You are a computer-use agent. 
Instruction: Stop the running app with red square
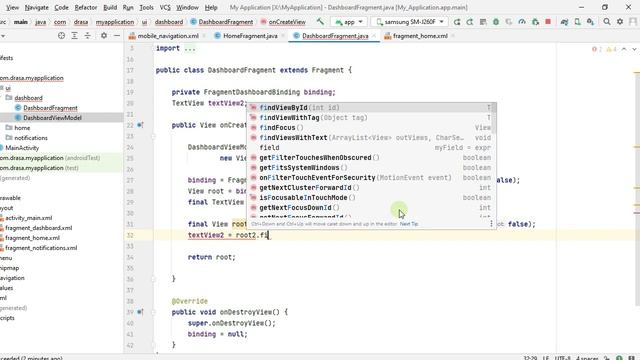pos(548,22)
